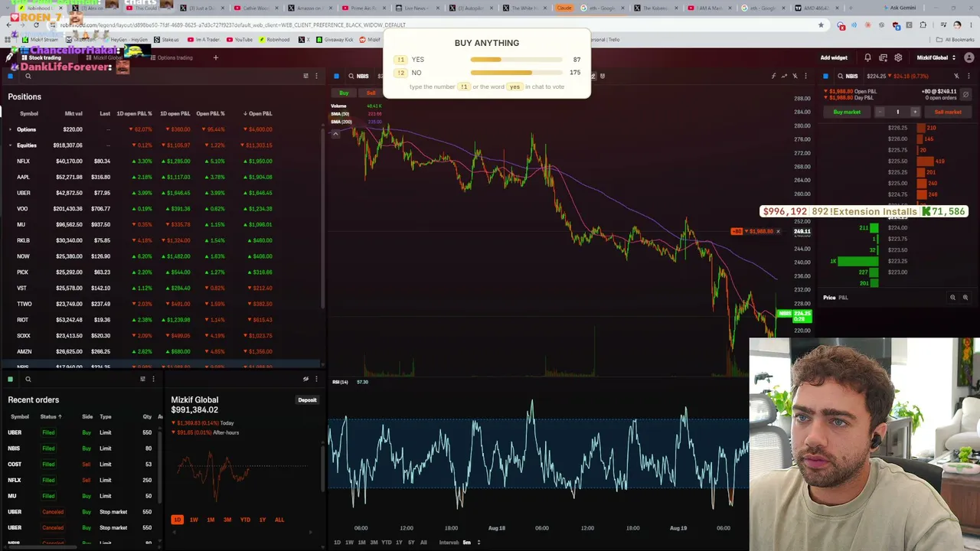Reload the browser page
Screen dimensions: 980x551
36,24
